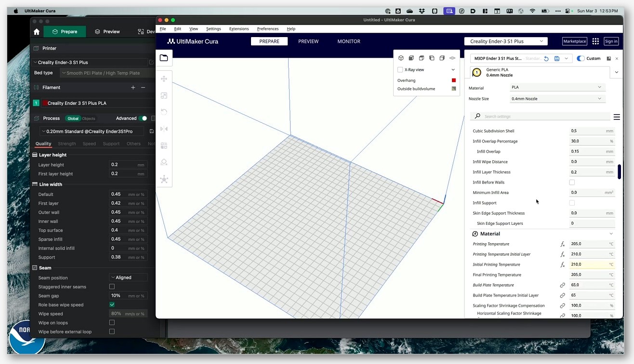Switch to front view camera icon

click(x=411, y=58)
